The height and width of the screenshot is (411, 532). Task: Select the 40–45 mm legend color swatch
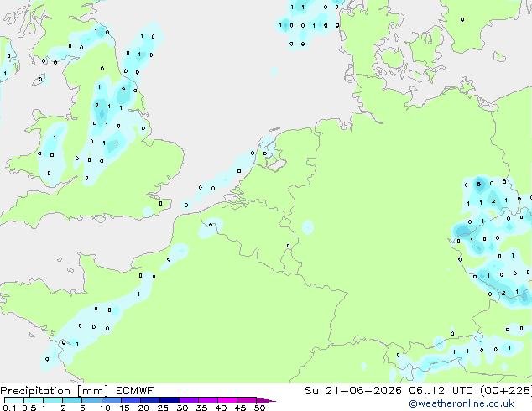(227, 400)
